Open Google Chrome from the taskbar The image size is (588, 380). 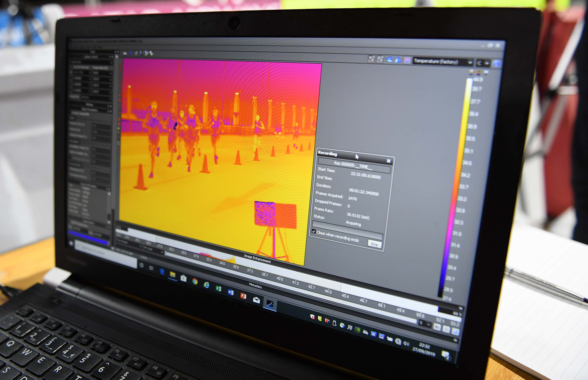pos(195,282)
